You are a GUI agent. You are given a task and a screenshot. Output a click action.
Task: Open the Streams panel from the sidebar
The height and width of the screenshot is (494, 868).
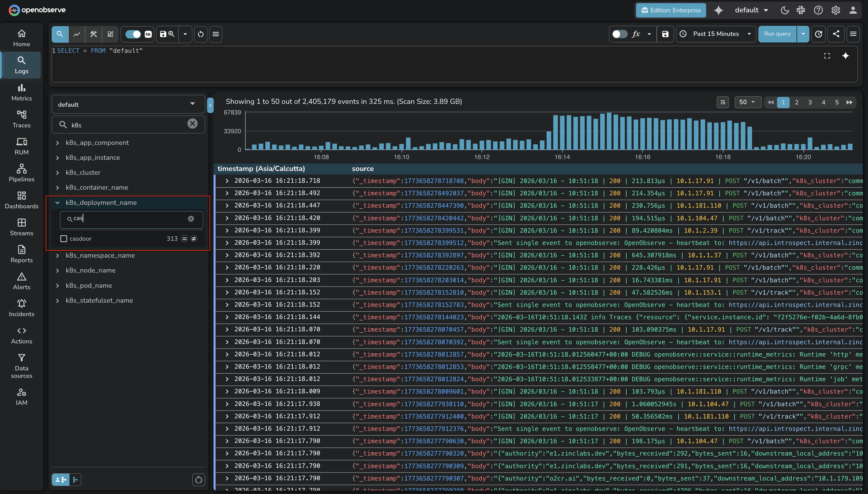click(22, 227)
